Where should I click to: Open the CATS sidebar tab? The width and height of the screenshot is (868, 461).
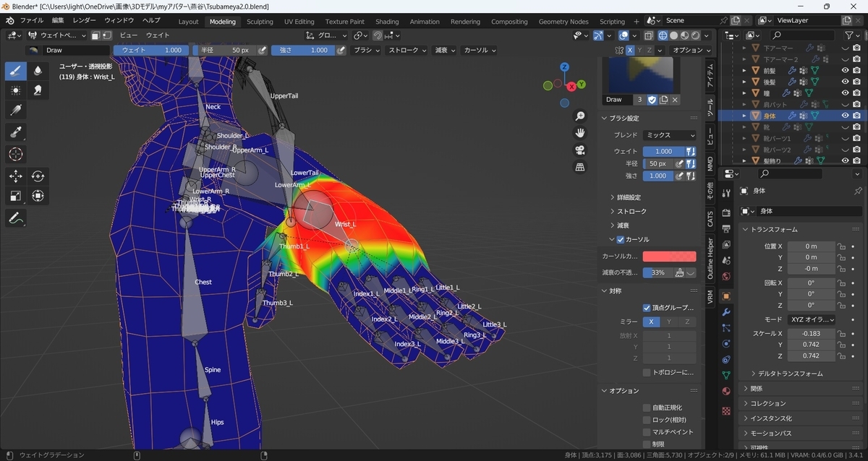pyautogui.click(x=710, y=218)
